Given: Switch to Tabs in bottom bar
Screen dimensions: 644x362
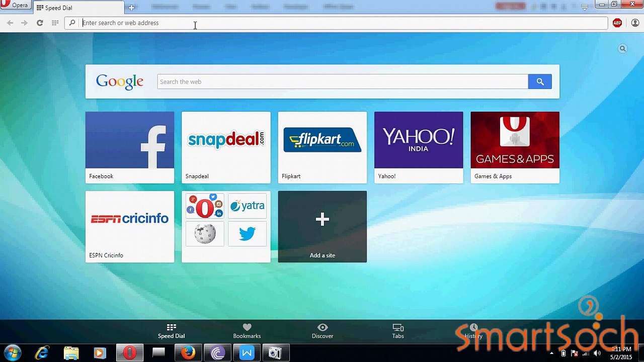Looking at the screenshot, I should [398, 331].
